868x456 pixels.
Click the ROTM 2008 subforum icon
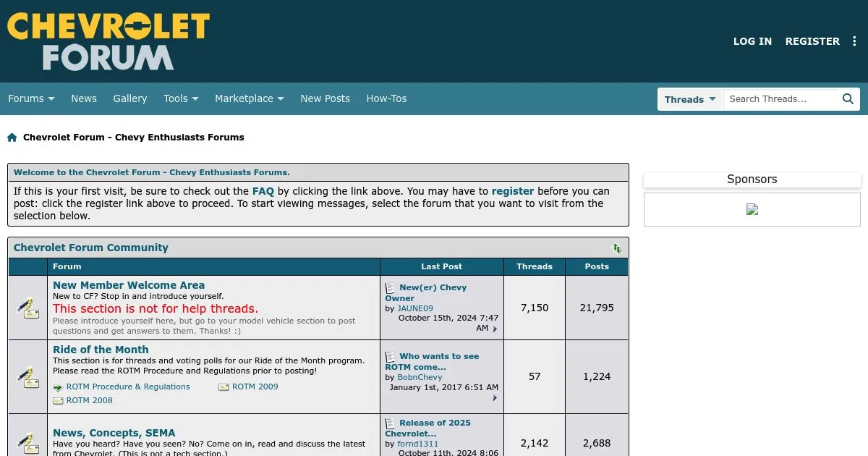(x=58, y=401)
